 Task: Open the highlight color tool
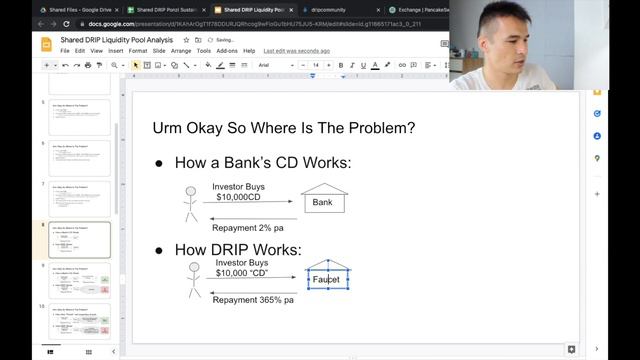tap(387, 65)
